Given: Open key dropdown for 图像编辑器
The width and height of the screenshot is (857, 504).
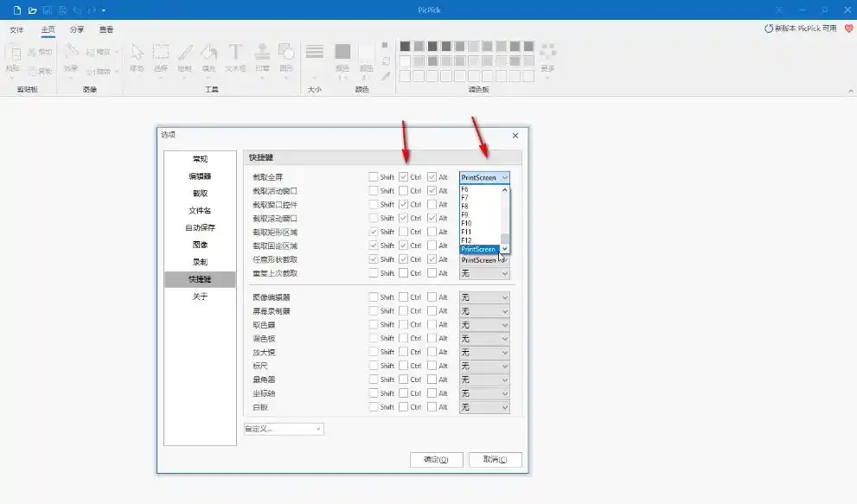Looking at the screenshot, I should [485, 297].
